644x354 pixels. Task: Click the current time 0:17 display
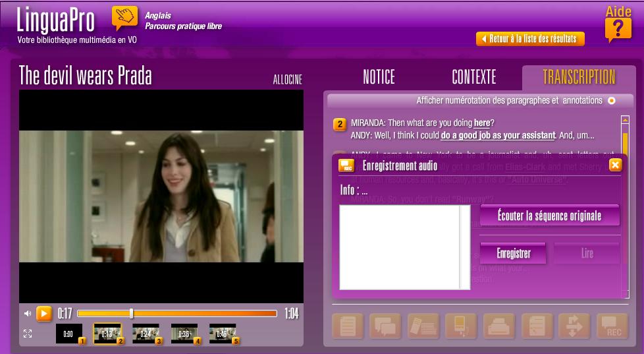(65, 314)
